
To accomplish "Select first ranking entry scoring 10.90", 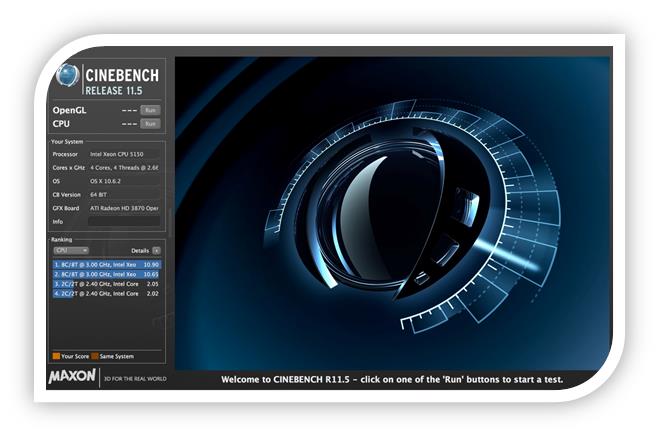I will (x=106, y=264).
